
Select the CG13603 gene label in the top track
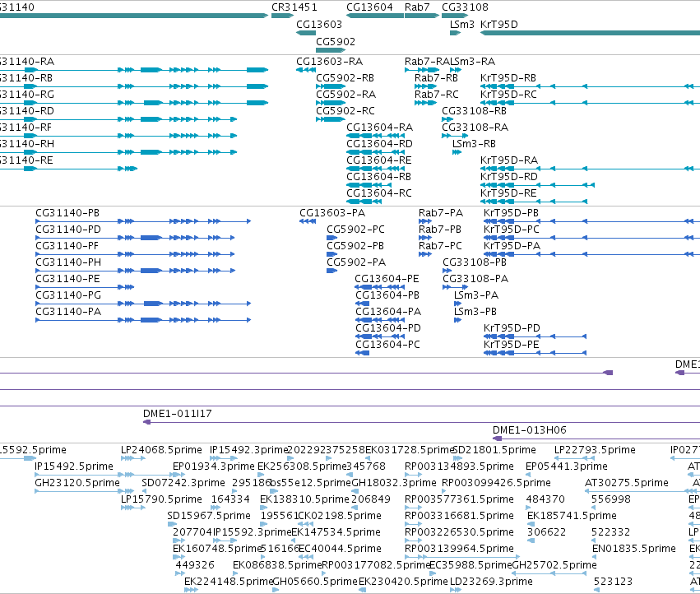coord(319,24)
